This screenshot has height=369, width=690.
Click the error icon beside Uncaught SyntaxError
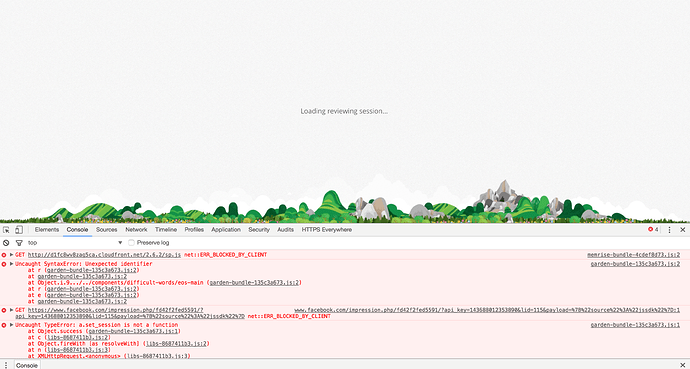click(x=4, y=264)
